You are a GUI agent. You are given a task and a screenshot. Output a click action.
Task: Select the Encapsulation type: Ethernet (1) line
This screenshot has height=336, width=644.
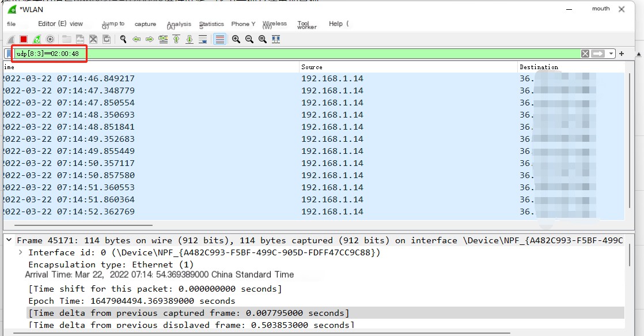click(111, 265)
